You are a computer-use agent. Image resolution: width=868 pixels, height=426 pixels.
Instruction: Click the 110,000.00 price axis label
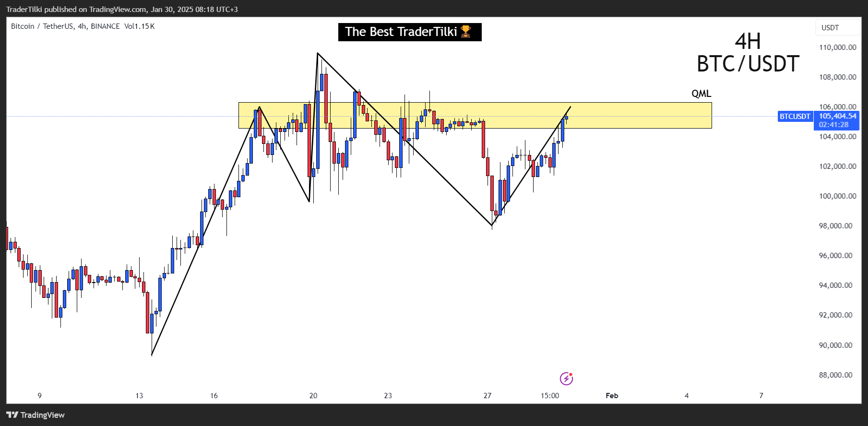click(837, 47)
